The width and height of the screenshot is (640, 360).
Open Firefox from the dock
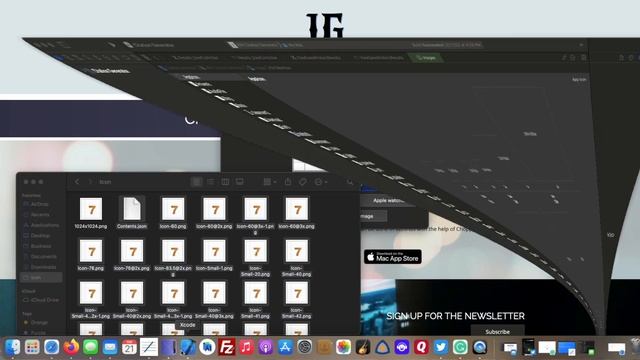tap(71, 347)
